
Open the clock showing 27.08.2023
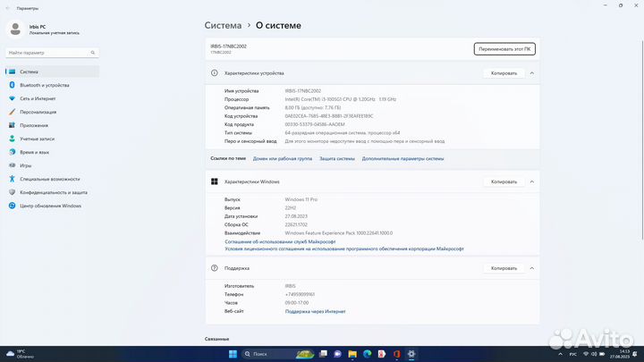[621, 354]
